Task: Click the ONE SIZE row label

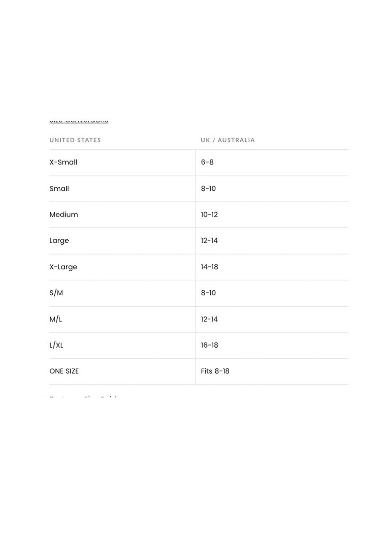Action: 64,372
